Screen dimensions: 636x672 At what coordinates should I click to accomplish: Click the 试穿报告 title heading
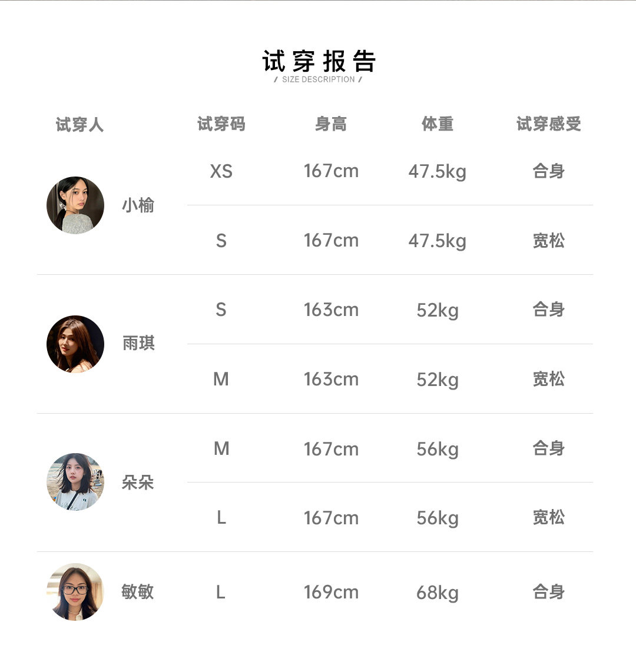point(319,61)
